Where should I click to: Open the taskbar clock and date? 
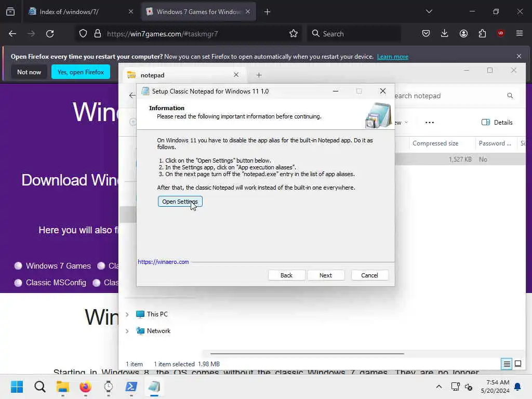(495, 387)
